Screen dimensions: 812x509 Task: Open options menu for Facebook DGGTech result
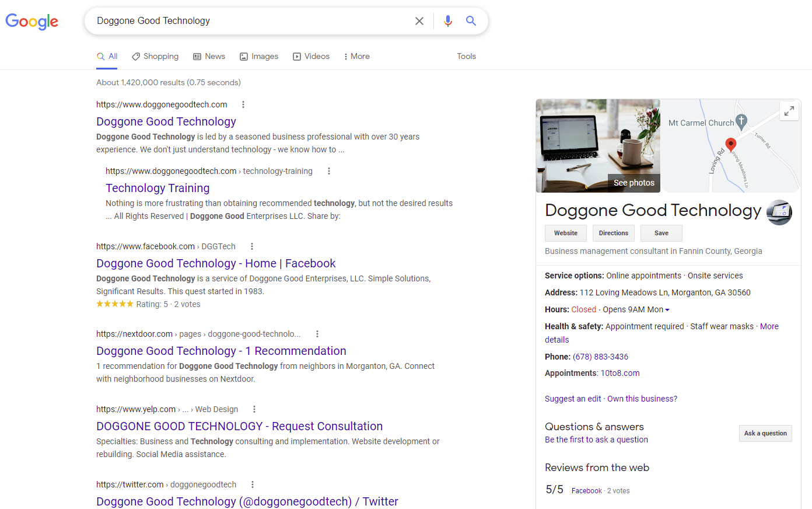point(252,246)
